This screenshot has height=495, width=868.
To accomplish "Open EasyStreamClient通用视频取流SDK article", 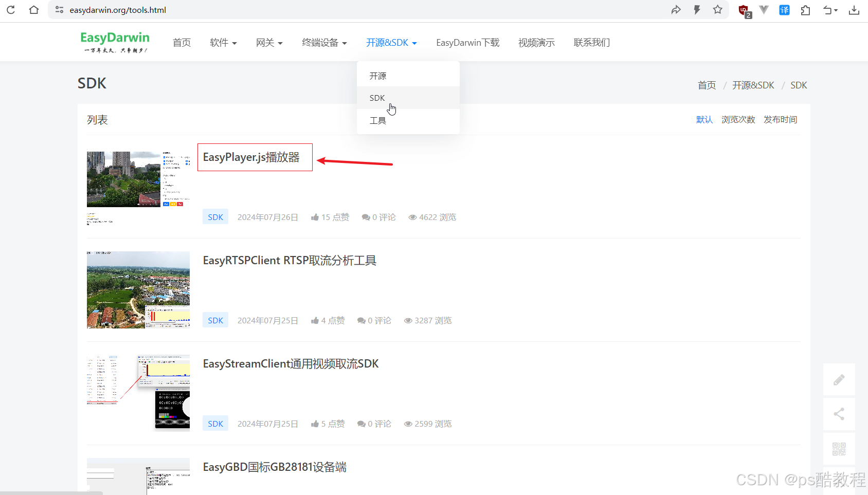I will tap(291, 364).
